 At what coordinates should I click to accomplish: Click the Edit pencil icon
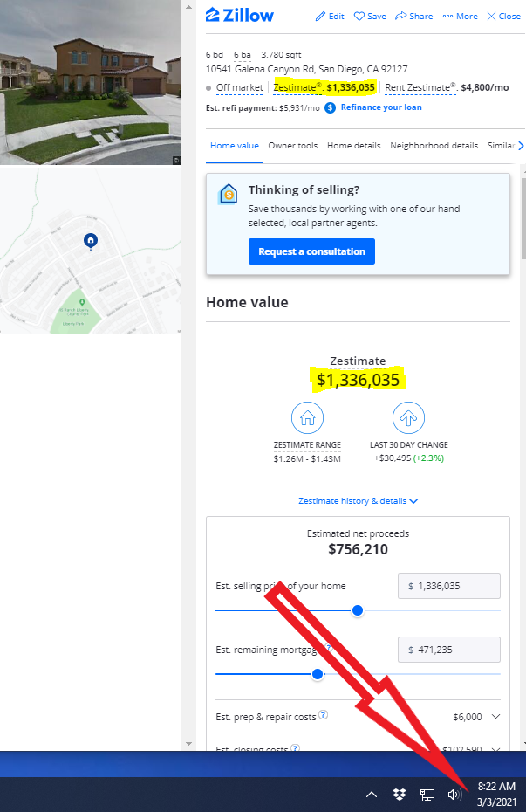[x=321, y=17]
